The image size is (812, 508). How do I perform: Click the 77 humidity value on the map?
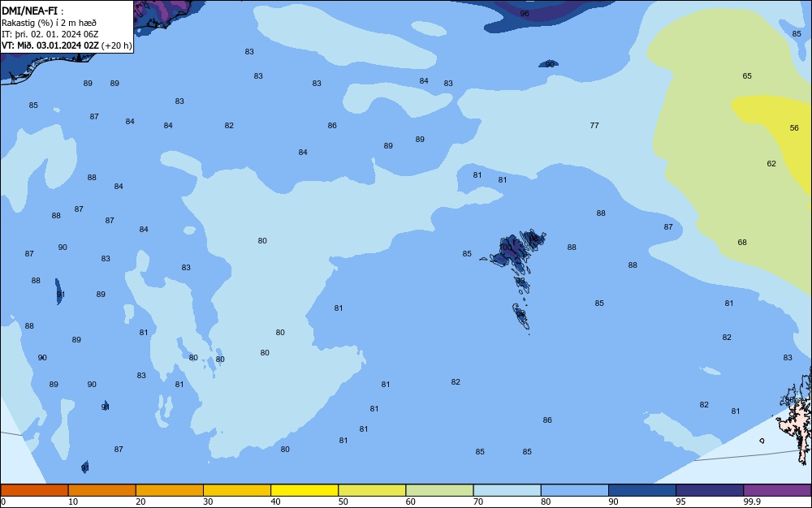[x=594, y=125]
